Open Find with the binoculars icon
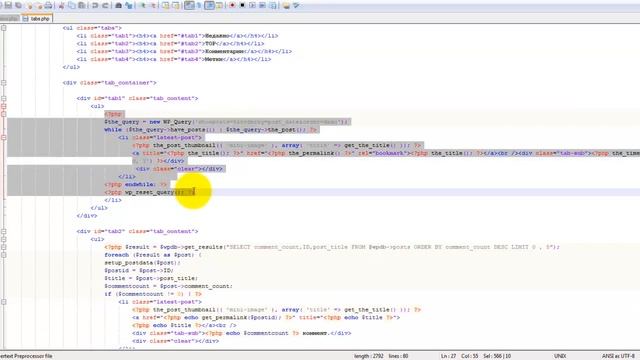 [118, 5]
